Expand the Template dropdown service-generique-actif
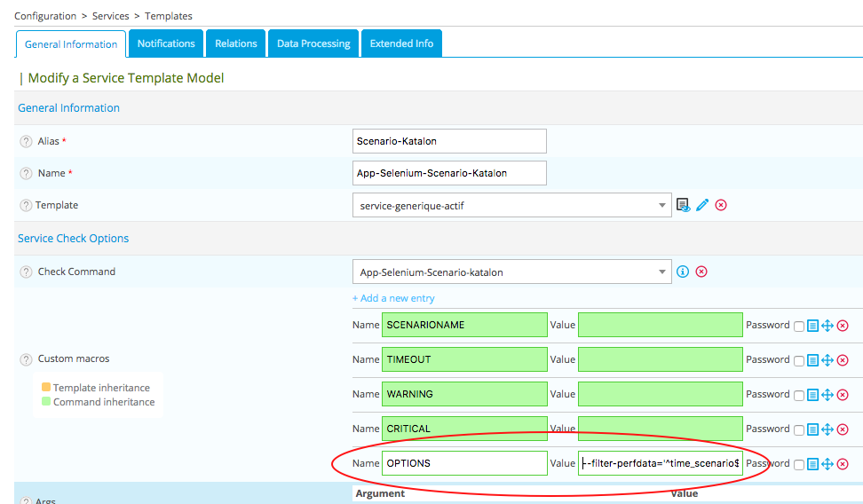Image resolution: width=863 pixels, height=504 pixels. coord(662,205)
